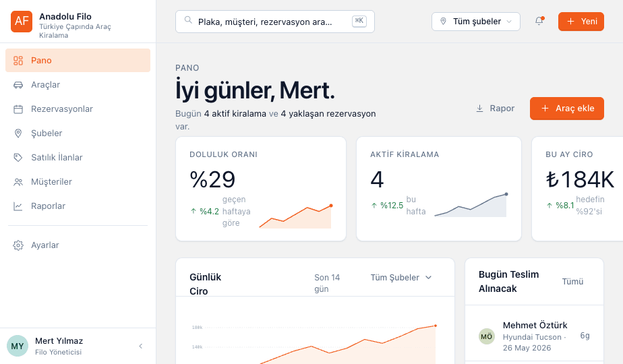Open Mert Yılmaz profile name

point(59,341)
